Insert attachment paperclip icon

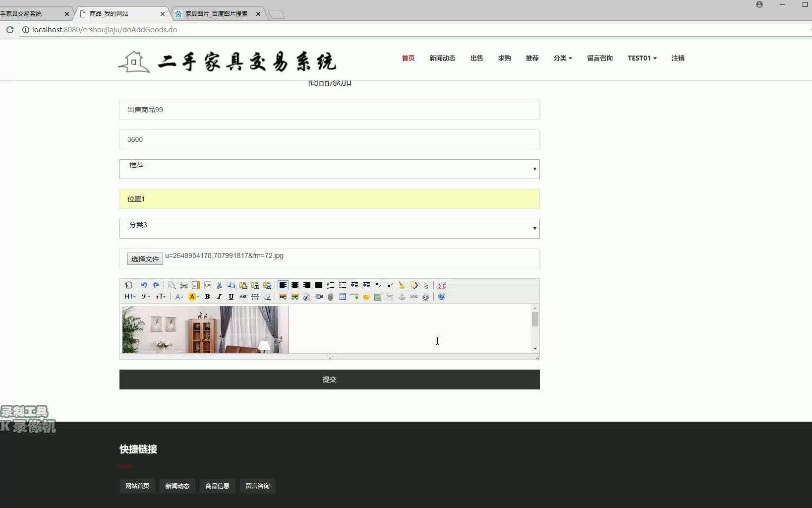coord(331,297)
